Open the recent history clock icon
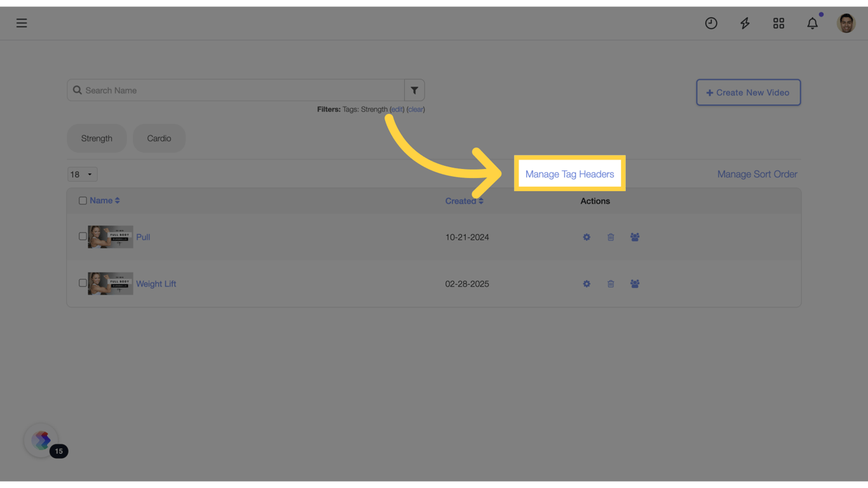Screen dimensions: 868x488 click(x=711, y=23)
